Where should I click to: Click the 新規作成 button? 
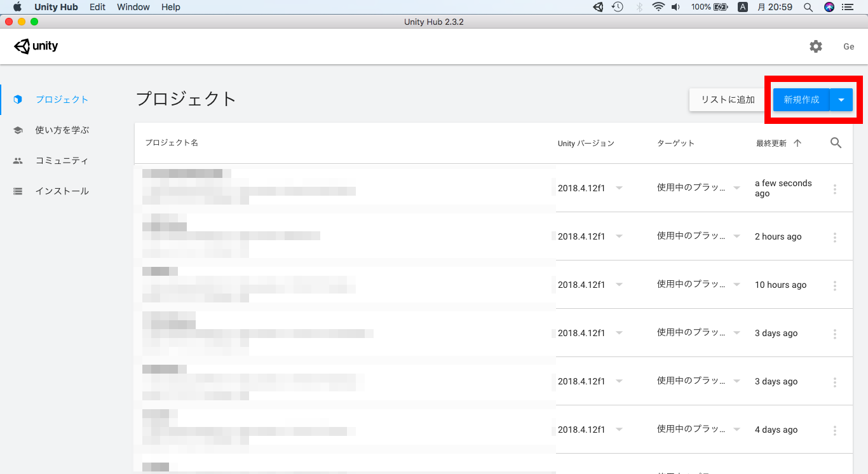coord(801,100)
